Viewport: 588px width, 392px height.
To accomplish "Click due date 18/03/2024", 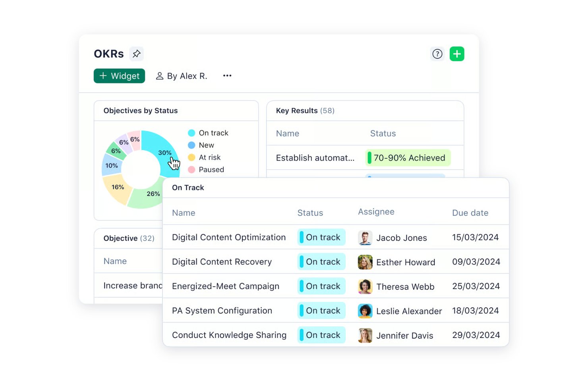I will tap(476, 311).
